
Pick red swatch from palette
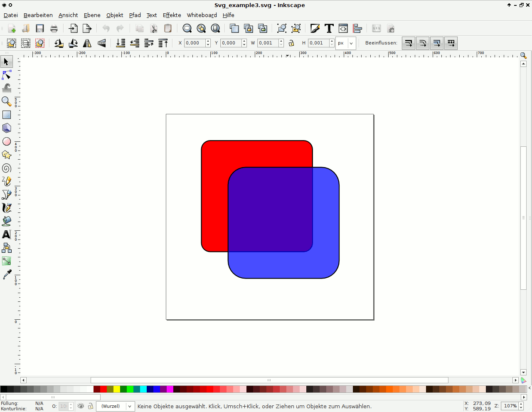(x=103, y=389)
